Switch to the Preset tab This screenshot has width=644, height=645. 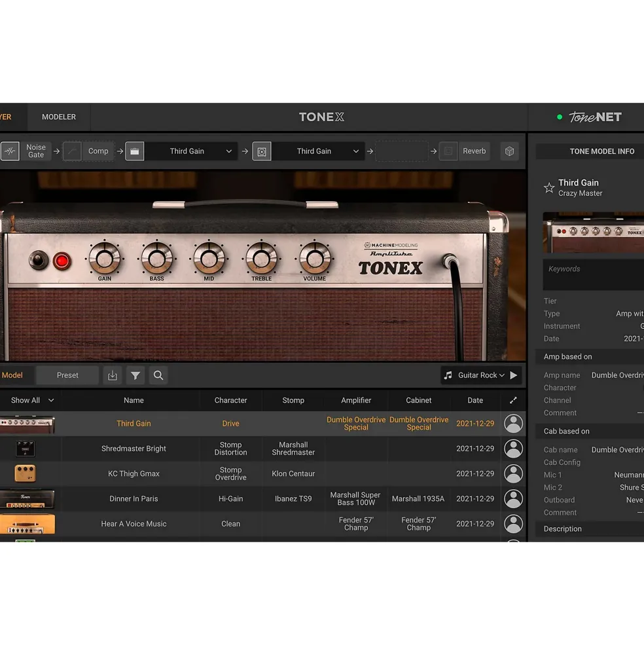tap(67, 375)
